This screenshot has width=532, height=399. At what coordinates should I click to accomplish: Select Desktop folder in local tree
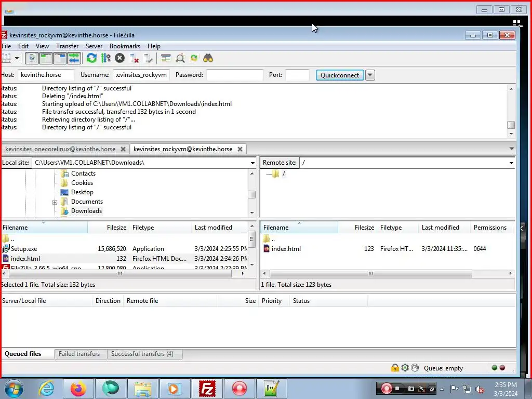[82, 192]
